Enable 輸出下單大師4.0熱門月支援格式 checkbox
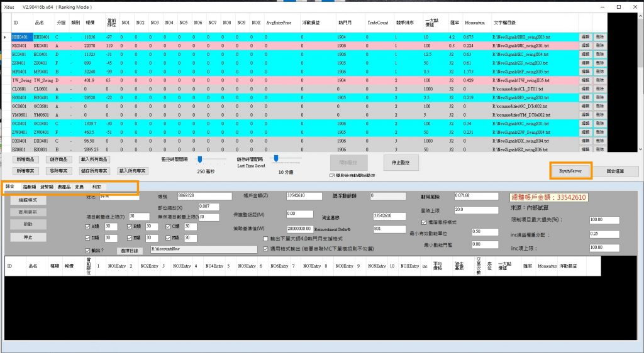644x353 pixels. click(x=265, y=239)
